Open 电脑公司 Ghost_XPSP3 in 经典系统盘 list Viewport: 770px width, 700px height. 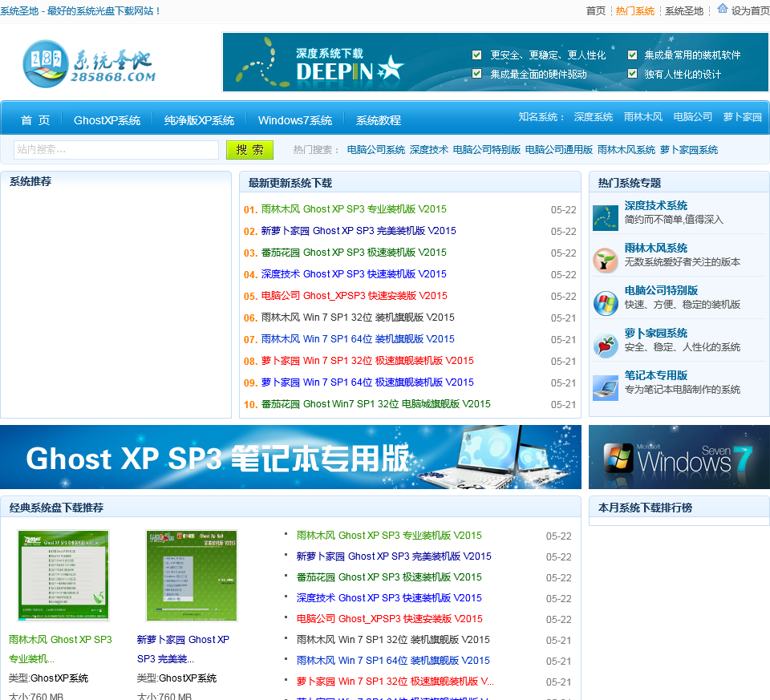click(x=390, y=618)
